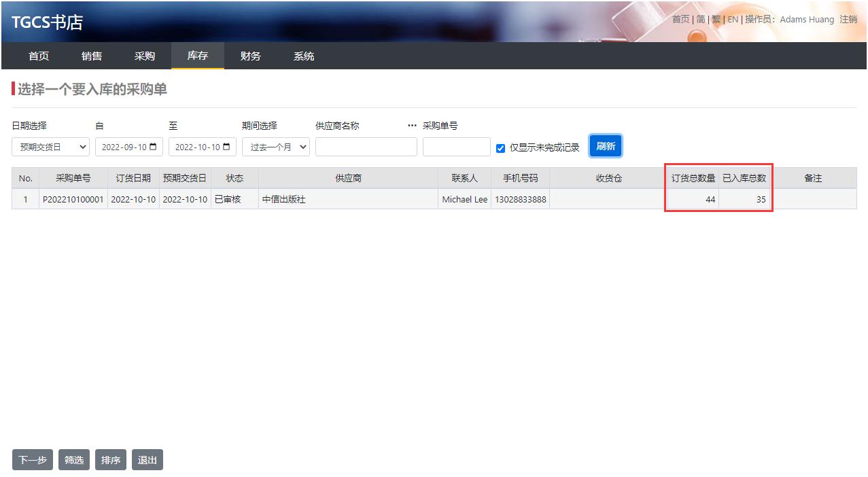Open the 系统 menu tab

click(304, 56)
